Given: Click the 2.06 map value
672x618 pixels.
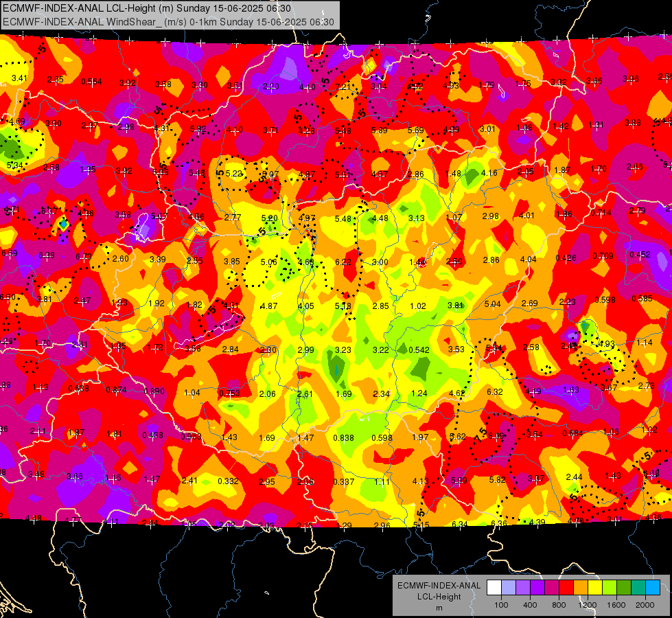Looking at the screenshot, I should 268,394.
